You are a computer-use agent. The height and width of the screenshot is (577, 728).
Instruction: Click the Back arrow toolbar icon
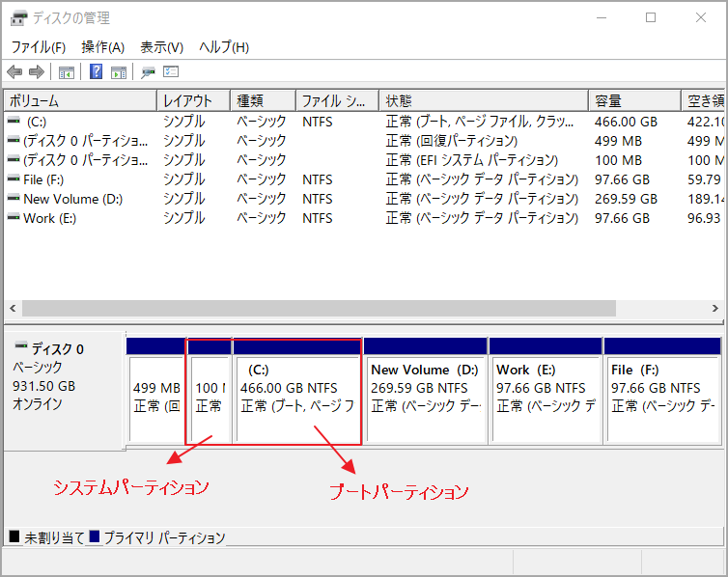tap(14, 72)
